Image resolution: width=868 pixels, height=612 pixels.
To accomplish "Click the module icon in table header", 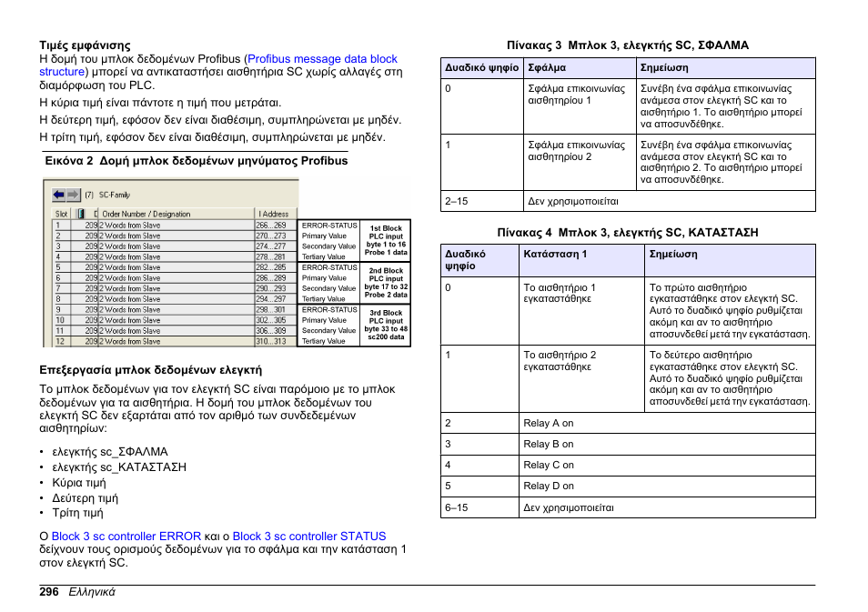I will coord(83,214).
